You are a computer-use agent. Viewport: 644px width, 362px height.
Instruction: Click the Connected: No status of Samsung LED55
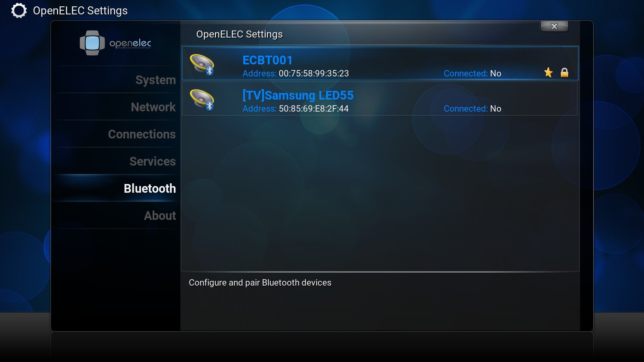(x=472, y=109)
